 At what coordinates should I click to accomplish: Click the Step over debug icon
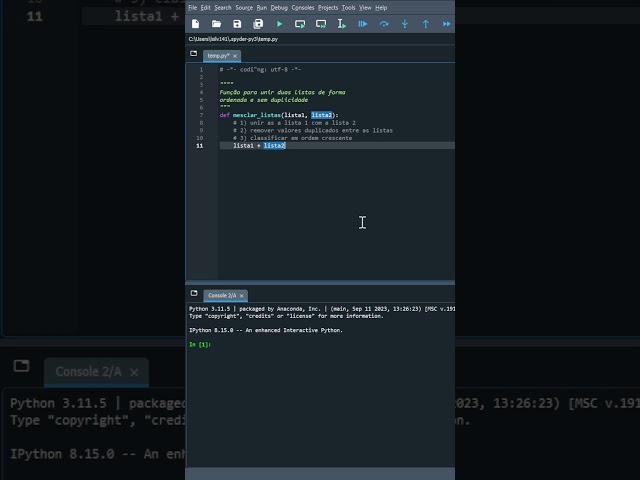[384, 24]
